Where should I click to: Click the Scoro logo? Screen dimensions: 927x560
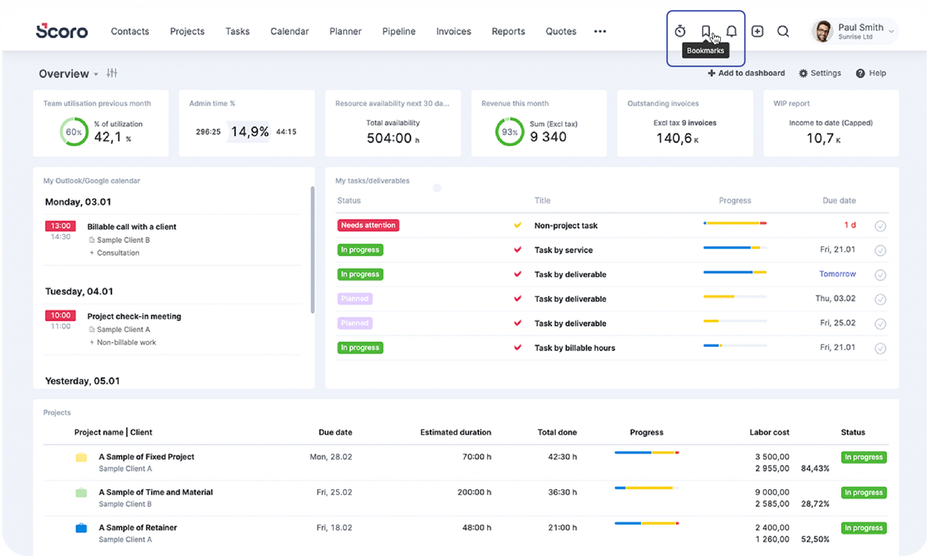pyautogui.click(x=62, y=31)
